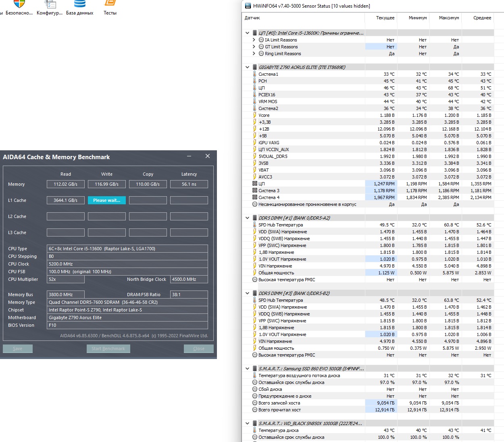Click thermometer icon beside Система1
This screenshot has height=442, width=504.
pyautogui.click(x=254, y=74)
